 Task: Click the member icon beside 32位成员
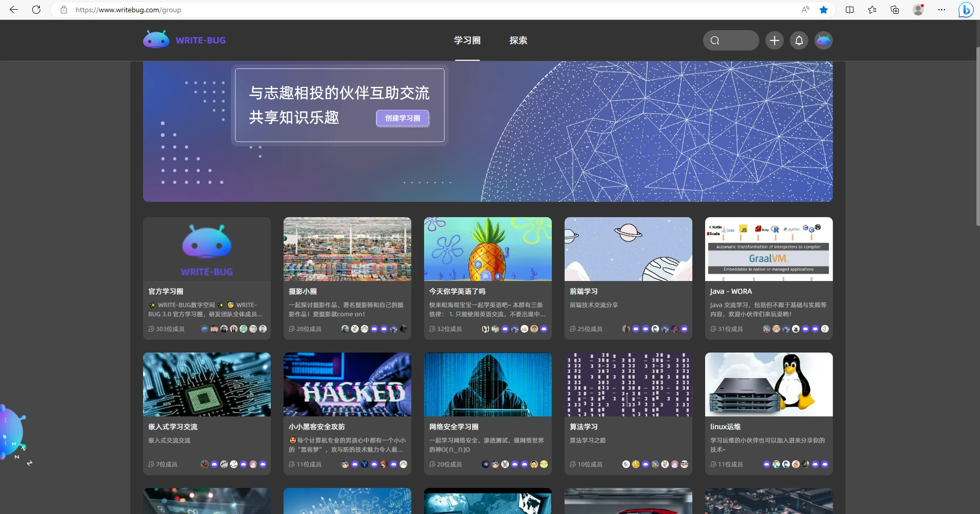click(432, 329)
